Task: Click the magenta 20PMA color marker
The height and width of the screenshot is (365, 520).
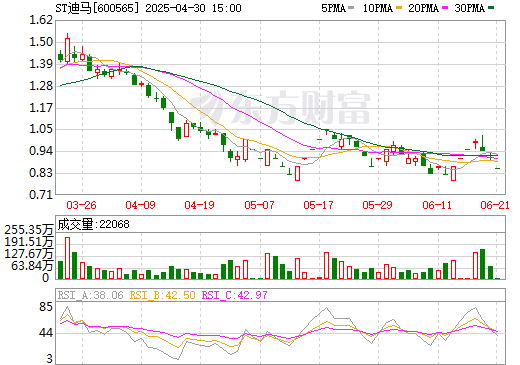Action: [445, 8]
